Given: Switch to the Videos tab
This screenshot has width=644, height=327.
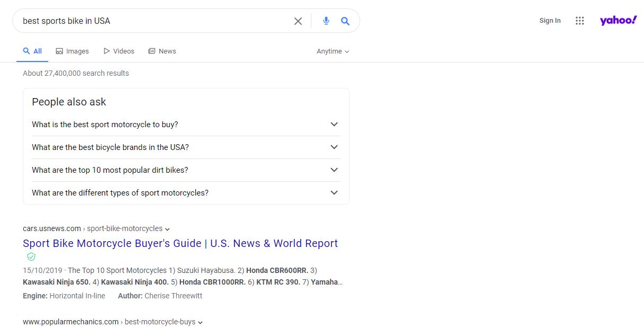Looking at the screenshot, I should [x=119, y=51].
